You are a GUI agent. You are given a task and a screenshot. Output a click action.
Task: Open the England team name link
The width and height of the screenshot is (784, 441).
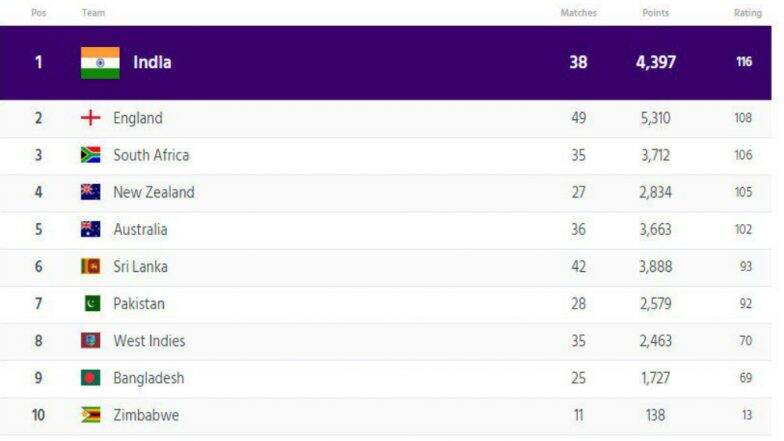tap(138, 118)
